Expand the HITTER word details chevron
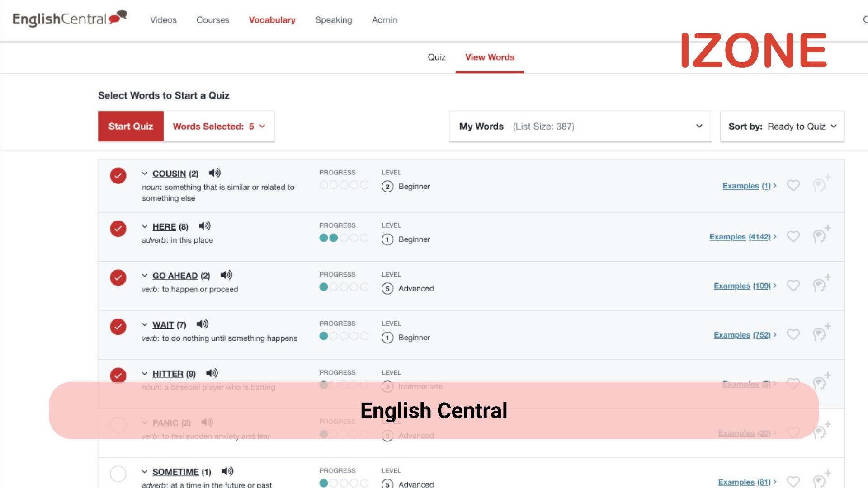Screen dimensions: 868x488 145,374
